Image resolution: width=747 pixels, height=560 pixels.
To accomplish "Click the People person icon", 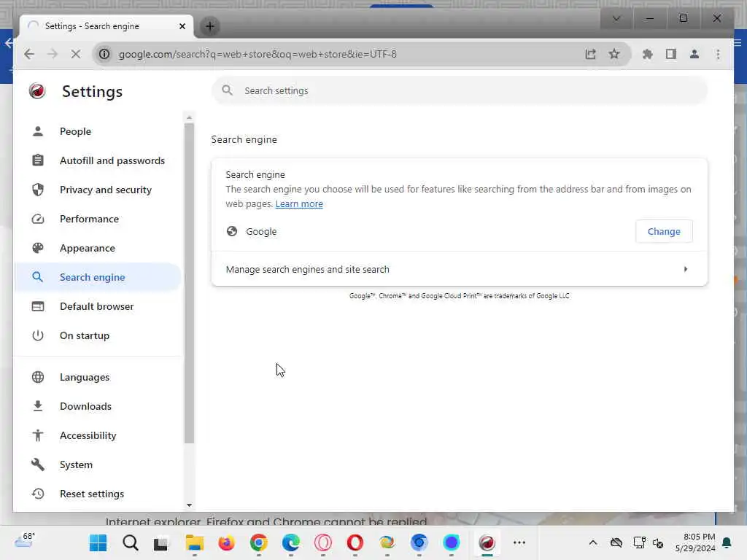I will coord(38,131).
